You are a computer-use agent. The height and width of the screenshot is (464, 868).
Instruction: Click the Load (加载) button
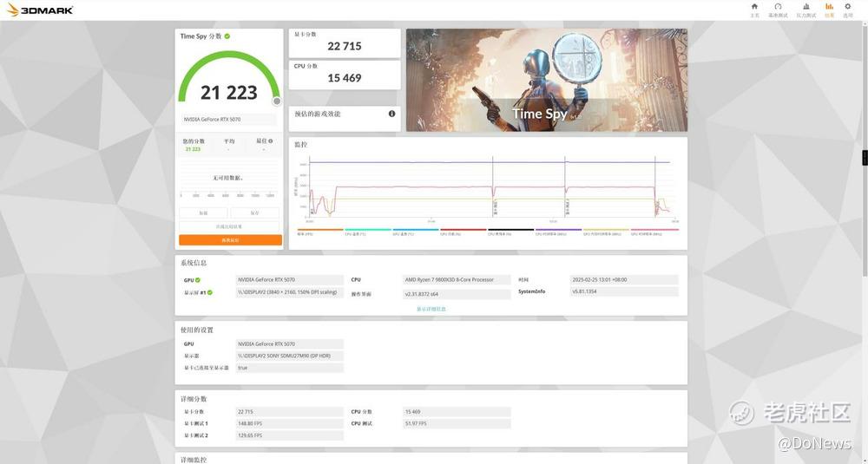coord(203,213)
